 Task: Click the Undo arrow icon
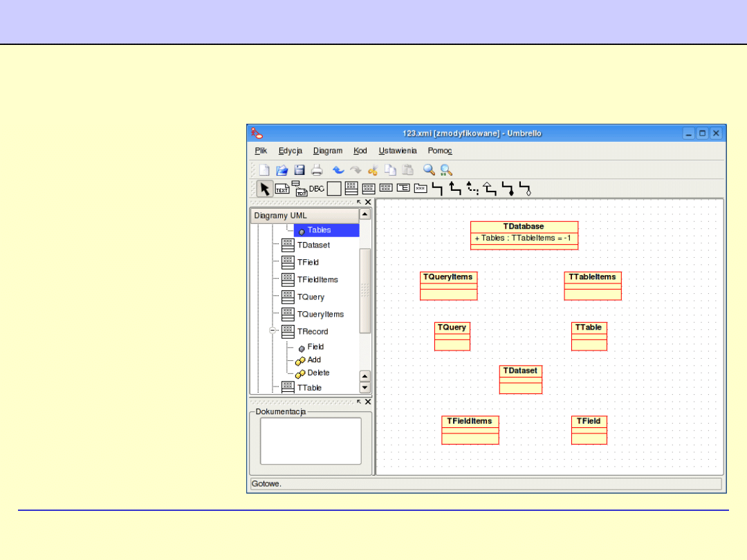pyautogui.click(x=338, y=170)
